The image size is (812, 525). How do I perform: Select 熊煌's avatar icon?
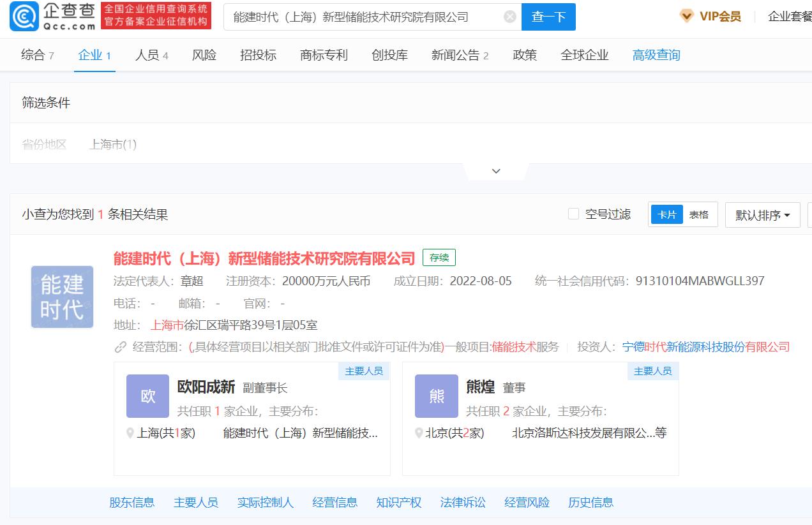pyautogui.click(x=436, y=396)
